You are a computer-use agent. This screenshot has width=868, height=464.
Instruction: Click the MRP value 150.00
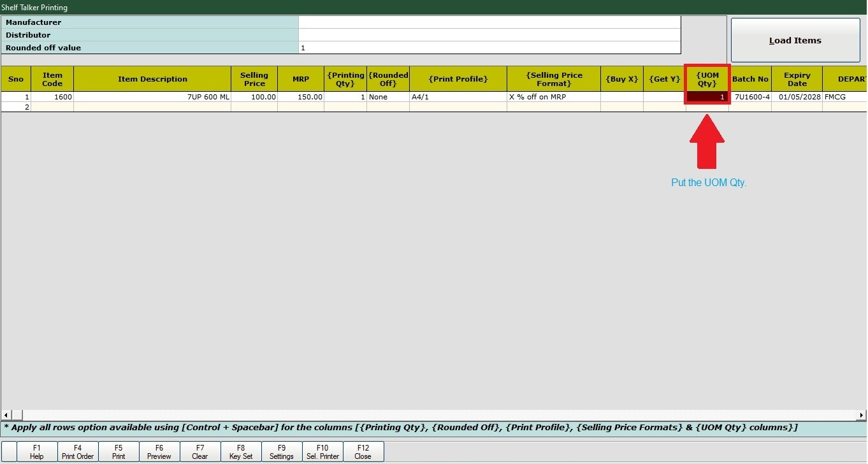tap(301, 97)
